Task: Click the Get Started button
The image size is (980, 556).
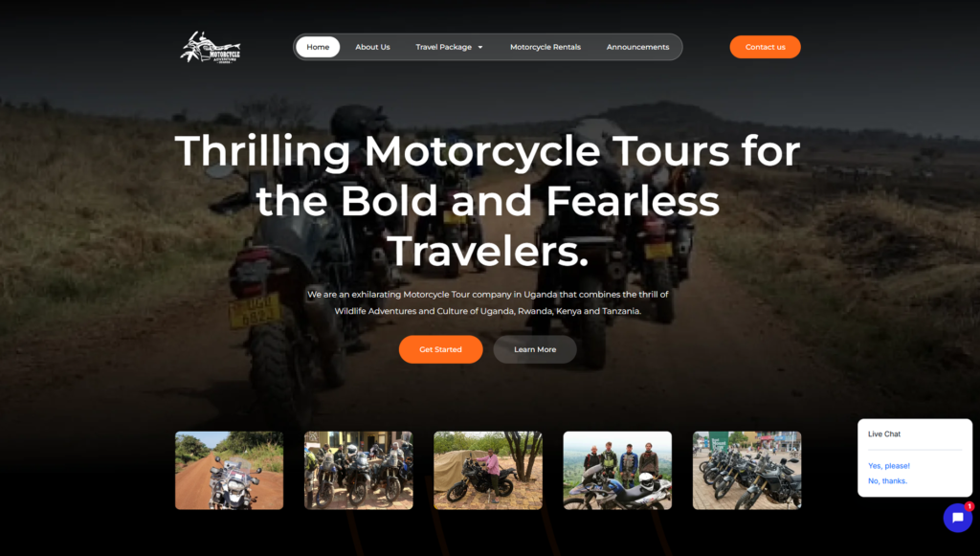Action: 440,349
